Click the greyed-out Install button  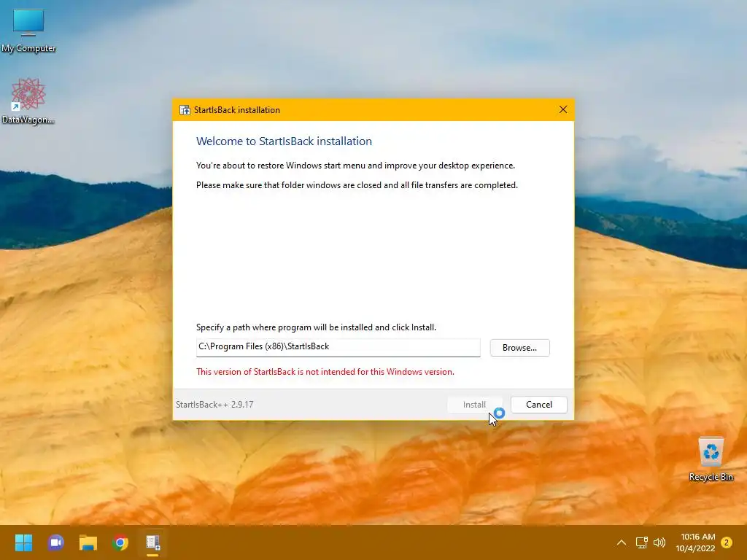point(474,404)
